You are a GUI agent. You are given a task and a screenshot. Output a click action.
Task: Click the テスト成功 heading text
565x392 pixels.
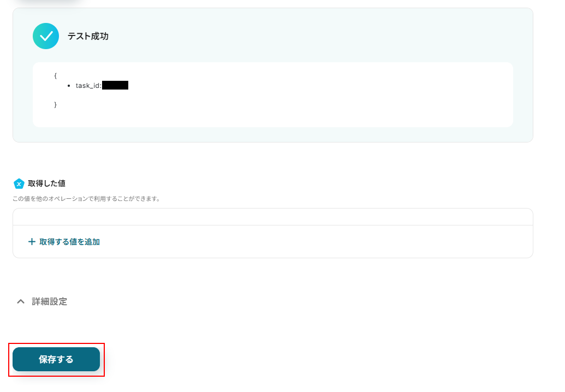[88, 36]
